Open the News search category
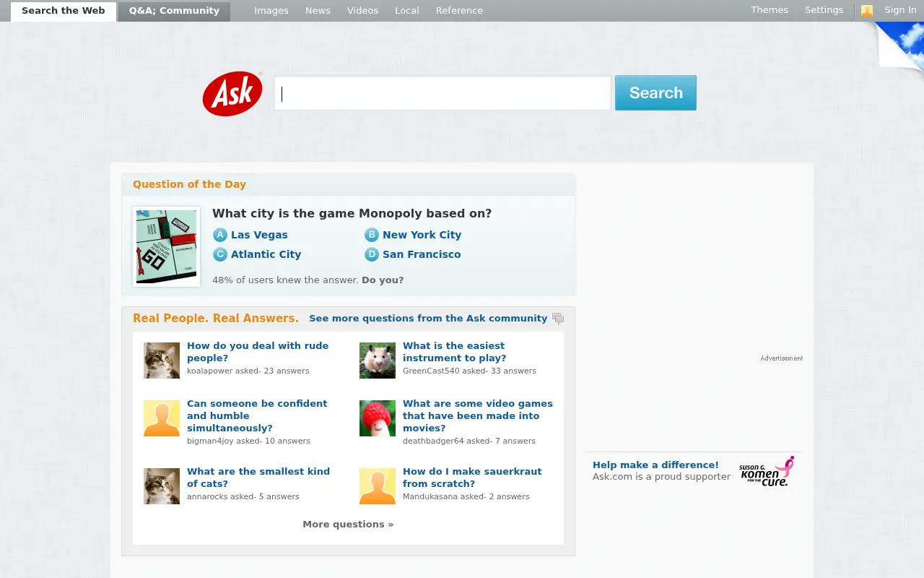The image size is (924, 578). tap(318, 11)
